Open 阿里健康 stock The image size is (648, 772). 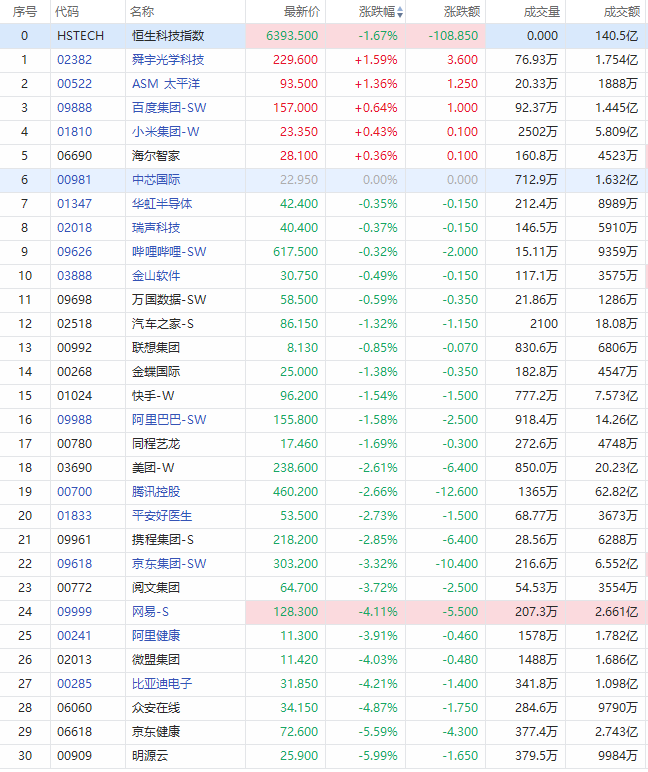[156, 636]
